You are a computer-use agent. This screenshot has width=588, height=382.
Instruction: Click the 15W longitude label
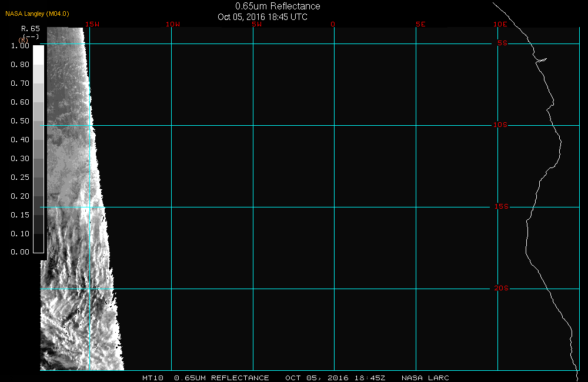(x=92, y=25)
